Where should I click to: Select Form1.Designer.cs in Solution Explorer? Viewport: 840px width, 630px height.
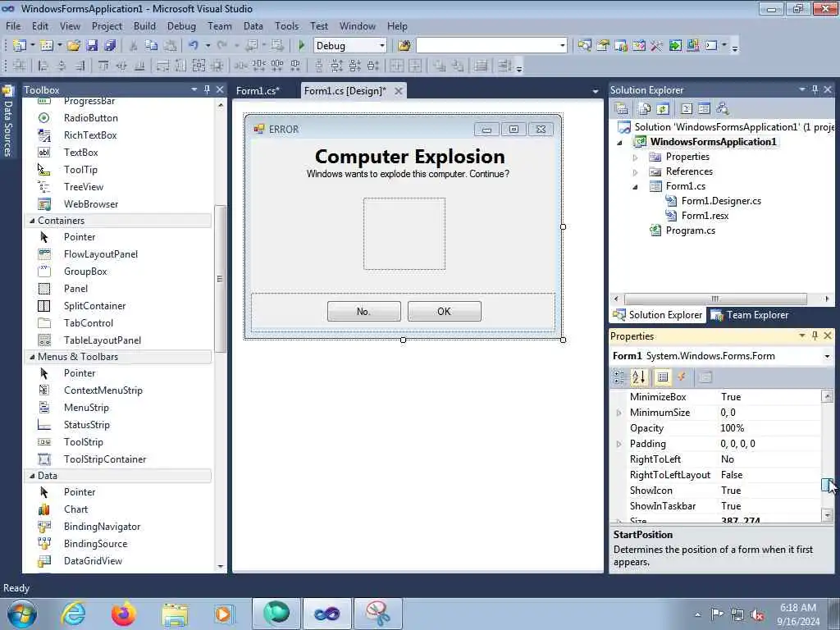pos(721,201)
